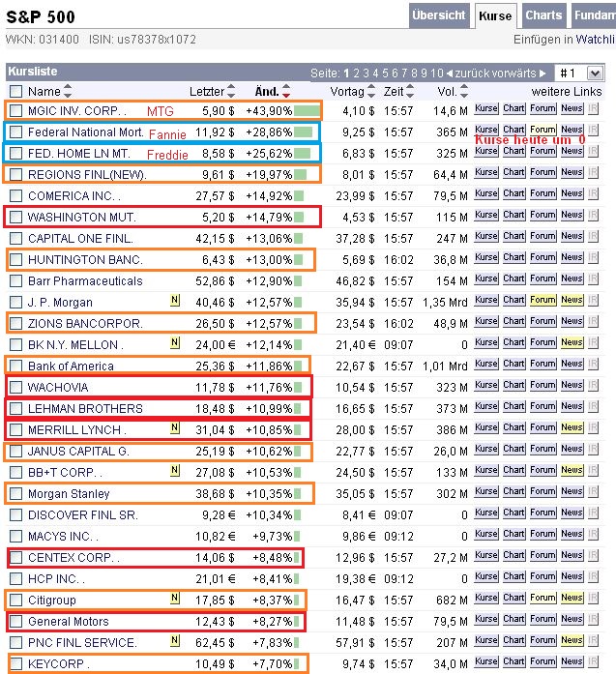
Task: Sort by Änd. column arrows
Action: click(286, 91)
